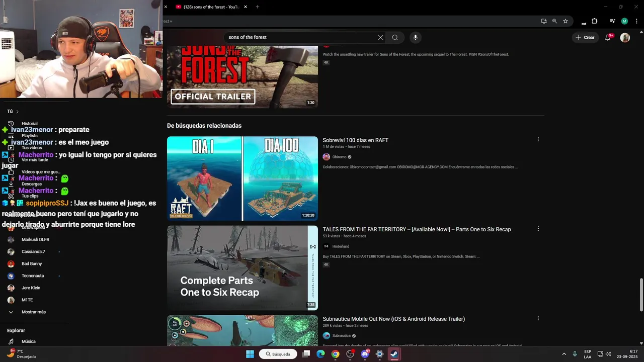644x362 pixels.
Task: Open browser zoom magnifier icon
Action: pos(554,21)
